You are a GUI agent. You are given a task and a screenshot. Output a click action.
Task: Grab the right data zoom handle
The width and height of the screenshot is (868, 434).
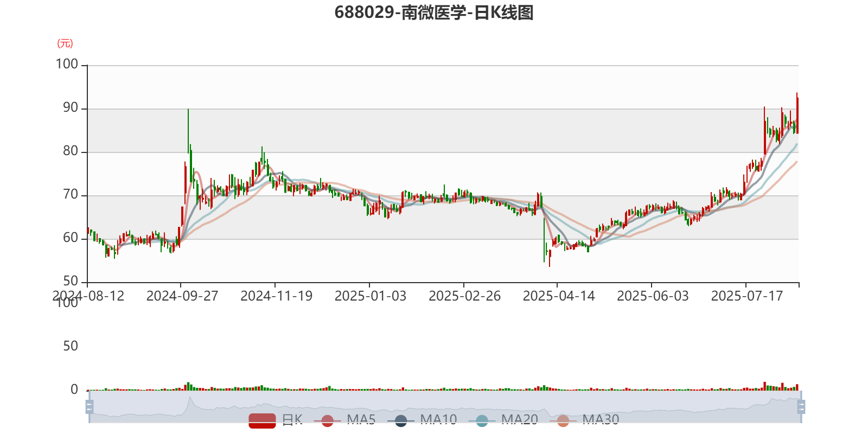[801, 406]
